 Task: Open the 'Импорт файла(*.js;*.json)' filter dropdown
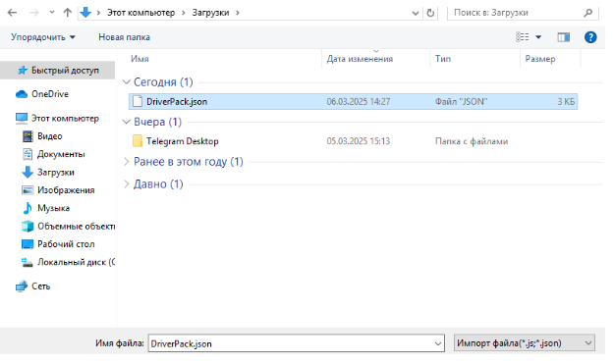pos(525,343)
